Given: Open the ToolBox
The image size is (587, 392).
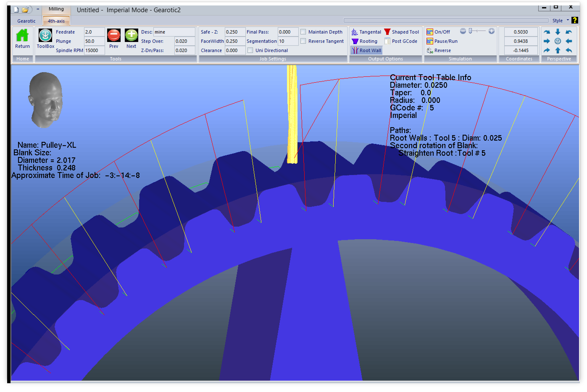Looking at the screenshot, I should [x=45, y=35].
